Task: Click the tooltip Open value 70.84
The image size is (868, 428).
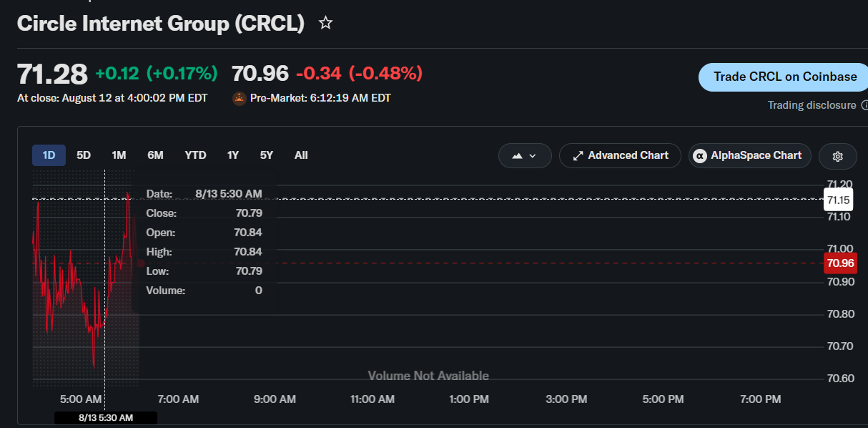Action: 249,233
